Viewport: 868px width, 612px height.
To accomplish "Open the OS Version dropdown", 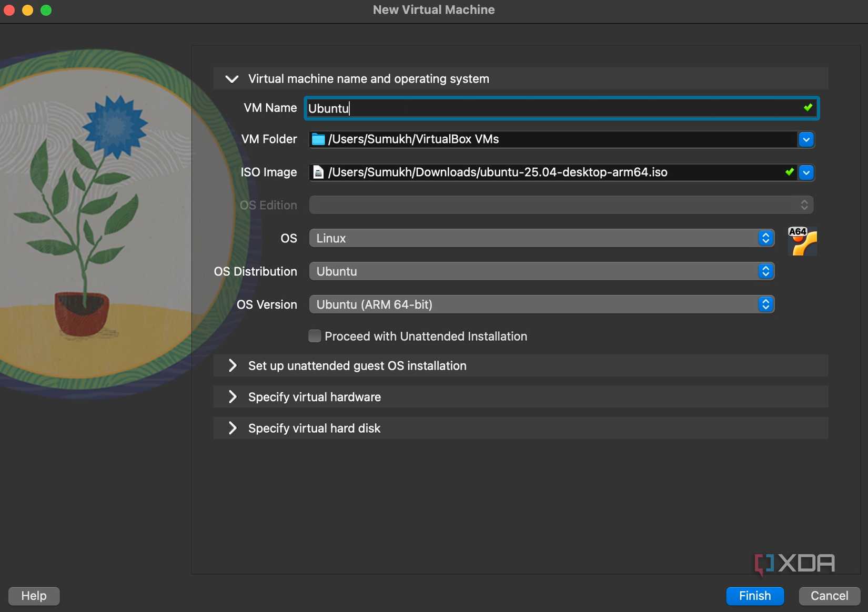I will pos(542,304).
